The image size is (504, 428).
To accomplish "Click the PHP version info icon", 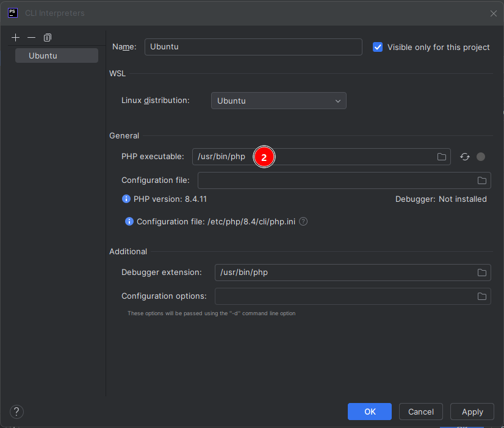I will click(x=126, y=199).
